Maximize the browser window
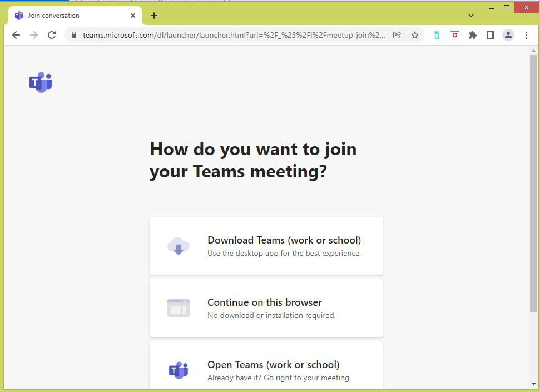540x392 pixels. [x=507, y=7]
